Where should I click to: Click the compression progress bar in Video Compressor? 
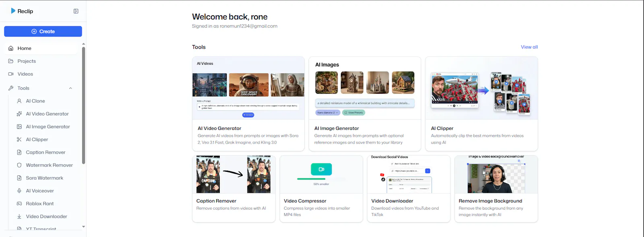[321, 179]
